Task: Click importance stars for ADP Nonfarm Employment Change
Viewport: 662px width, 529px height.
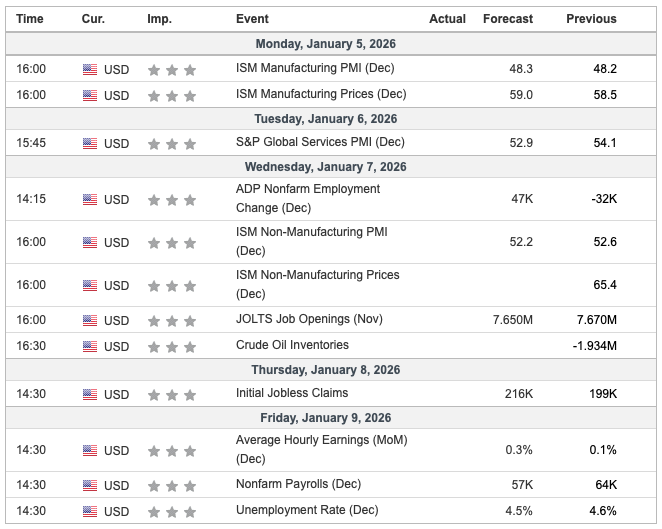Action: coord(171,200)
